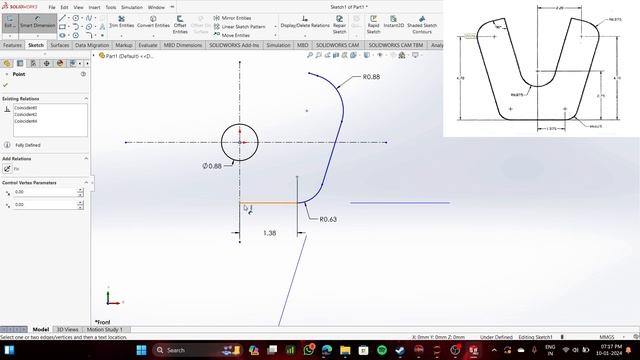Confirm Point with green checkmark

pyautogui.click(x=5, y=85)
